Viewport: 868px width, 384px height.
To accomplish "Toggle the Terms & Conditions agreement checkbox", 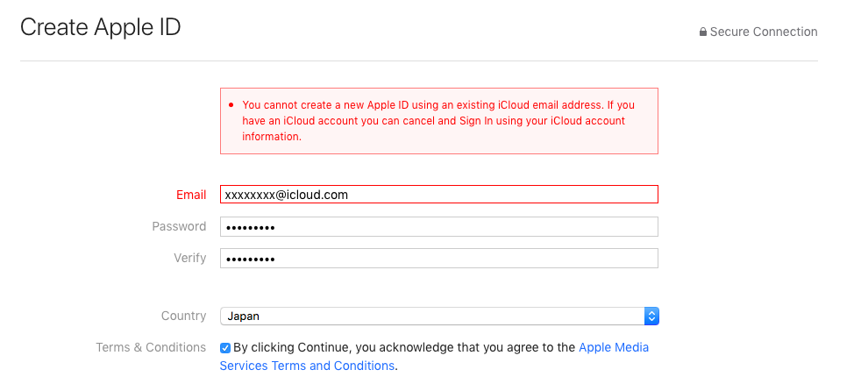I will (225, 348).
